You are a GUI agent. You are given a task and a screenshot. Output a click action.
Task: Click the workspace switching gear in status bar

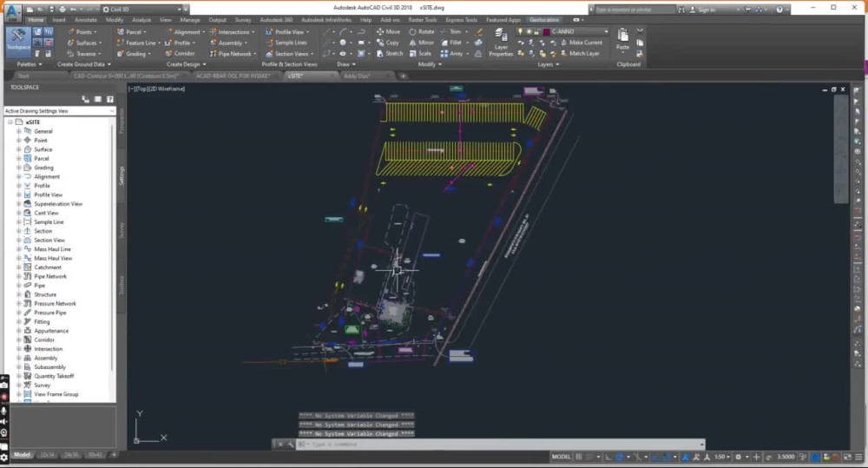[x=738, y=457]
